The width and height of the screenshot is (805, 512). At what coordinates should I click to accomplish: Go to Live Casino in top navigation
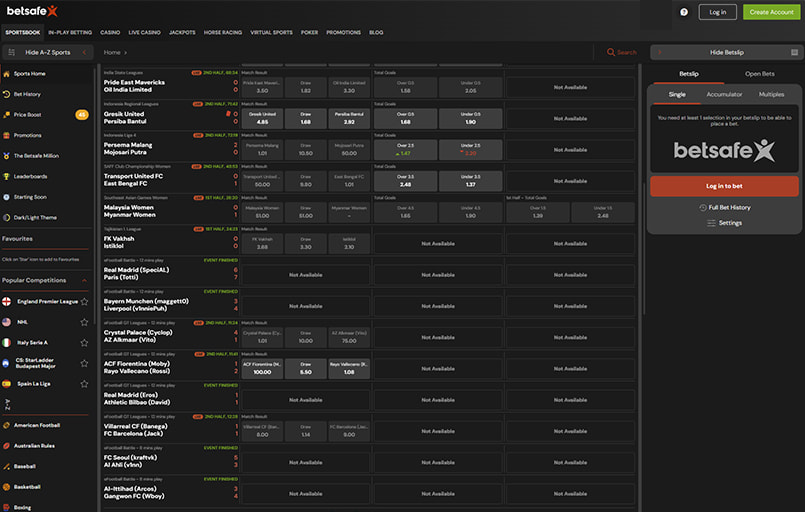pyautogui.click(x=144, y=32)
